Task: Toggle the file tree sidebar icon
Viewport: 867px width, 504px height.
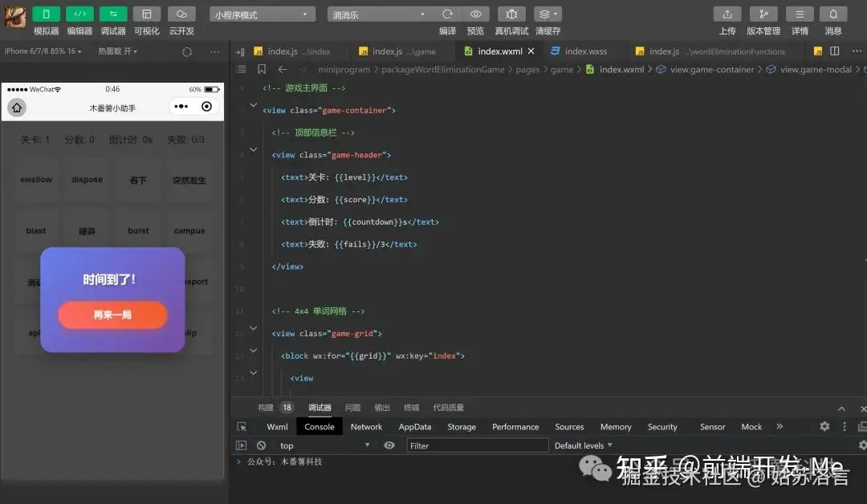Action: 240,51
